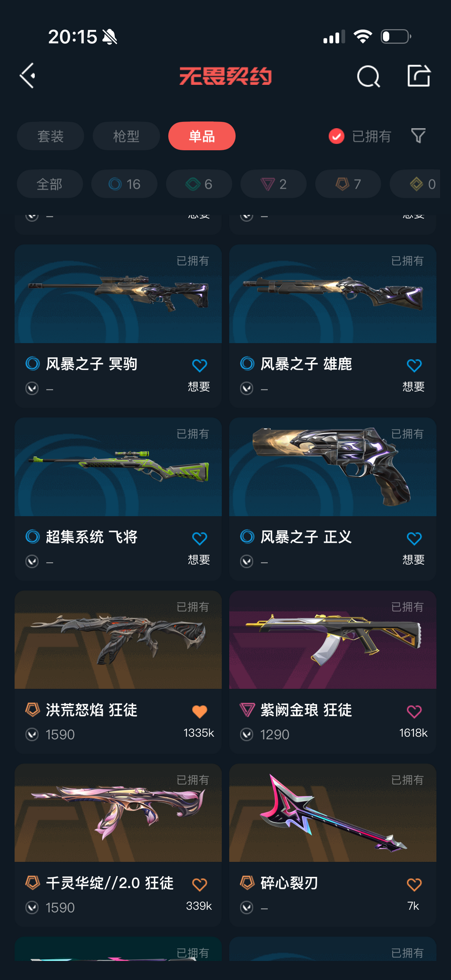Switch to the 套装 tab
451x980 pixels.
51,136
